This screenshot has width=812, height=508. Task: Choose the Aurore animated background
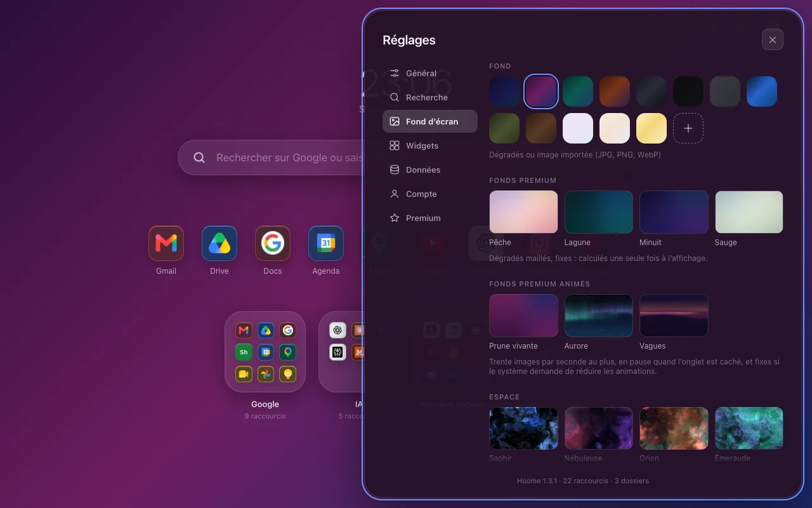[x=599, y=316]
